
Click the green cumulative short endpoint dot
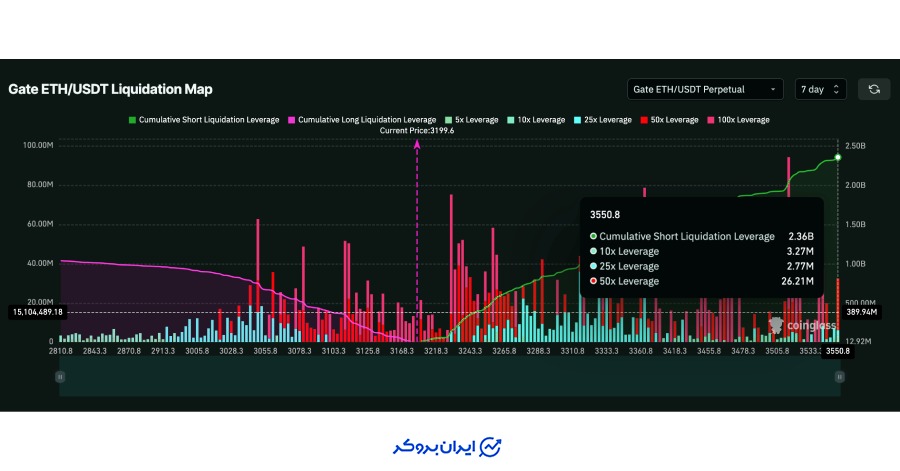[x=838, y=157]
